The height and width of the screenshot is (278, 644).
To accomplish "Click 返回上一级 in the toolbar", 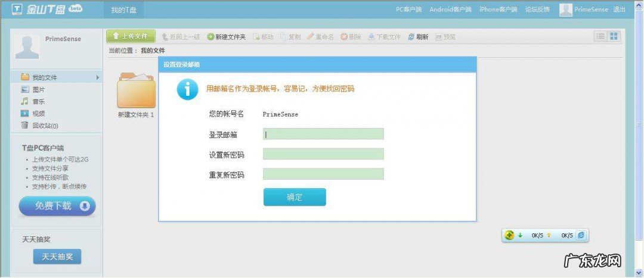I will [x=181, y=37].
